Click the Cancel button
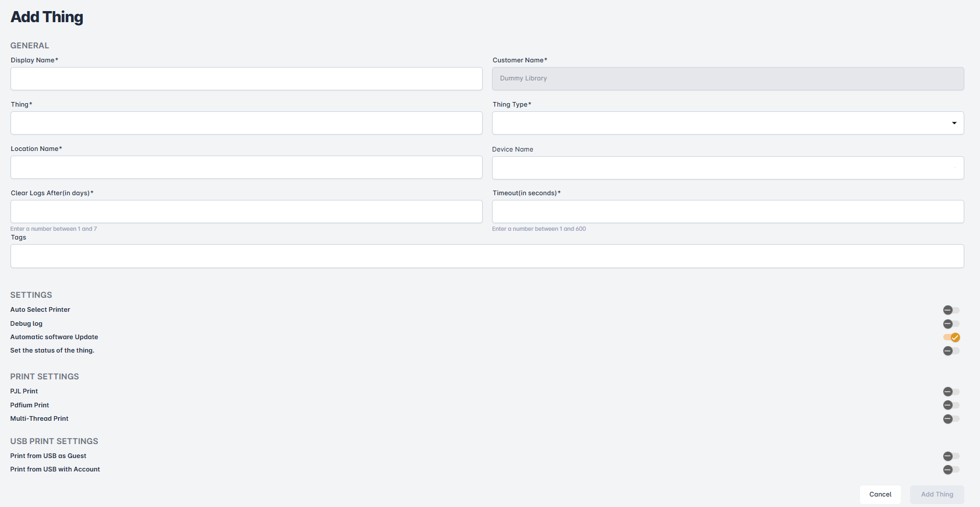 tap(880, 494)
